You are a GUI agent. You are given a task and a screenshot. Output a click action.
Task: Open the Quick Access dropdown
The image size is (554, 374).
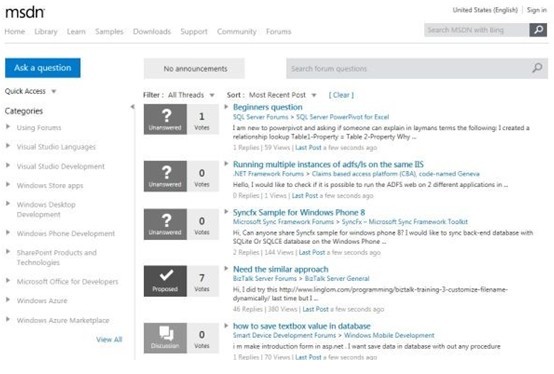click(x=31, y=91)
